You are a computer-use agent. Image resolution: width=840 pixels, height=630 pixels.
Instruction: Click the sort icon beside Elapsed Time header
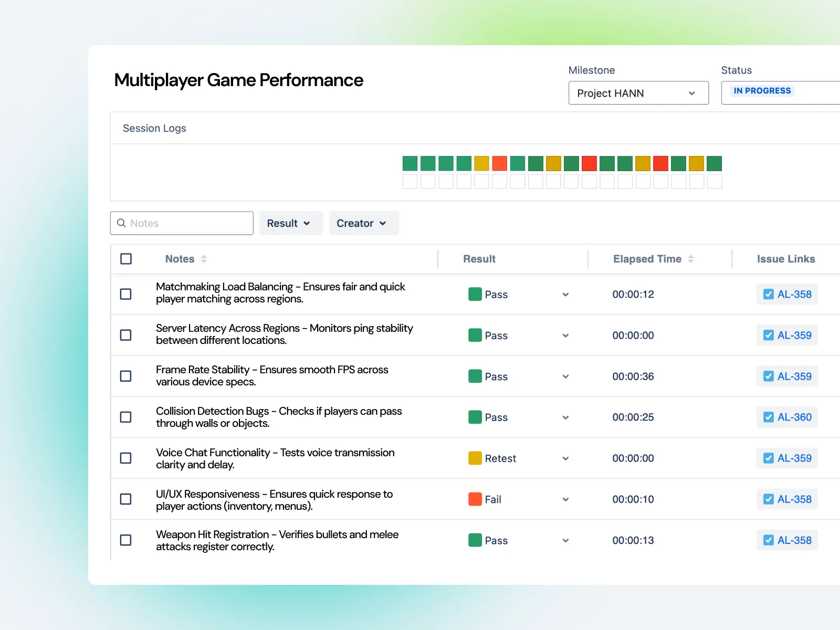[x=690, y=259]
